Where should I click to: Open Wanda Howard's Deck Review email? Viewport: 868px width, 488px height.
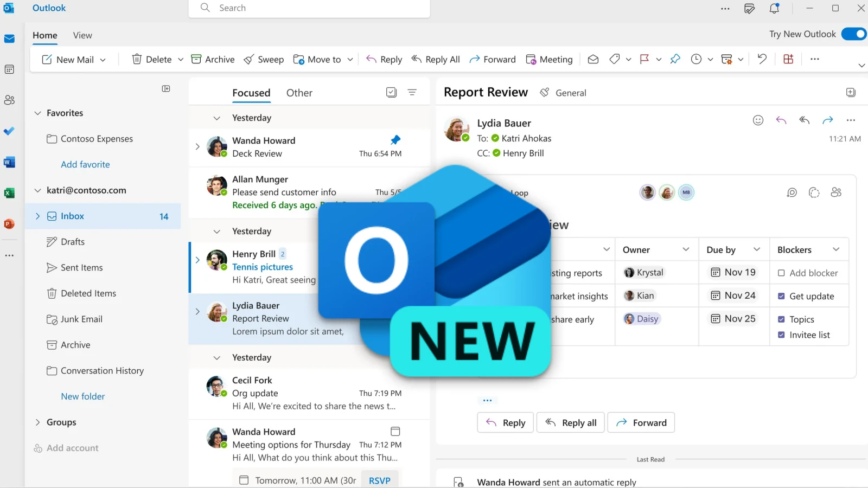click(309, 147)
